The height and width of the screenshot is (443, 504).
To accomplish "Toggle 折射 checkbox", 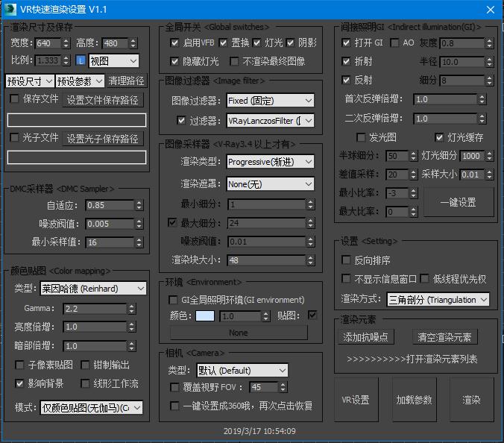I will tap(346, 61).
